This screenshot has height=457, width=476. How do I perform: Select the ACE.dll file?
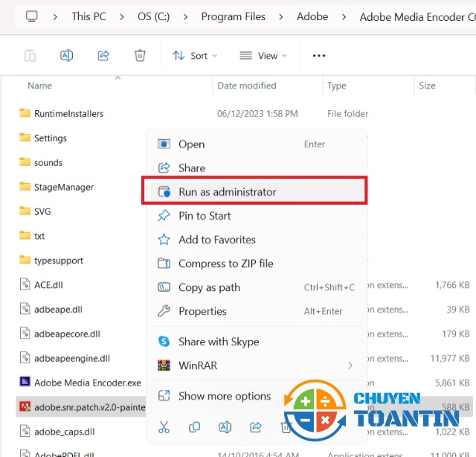click(48, 285)
